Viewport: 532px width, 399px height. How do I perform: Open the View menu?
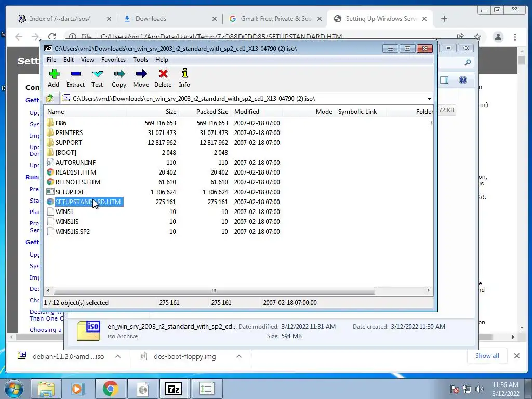pos(87,60)
